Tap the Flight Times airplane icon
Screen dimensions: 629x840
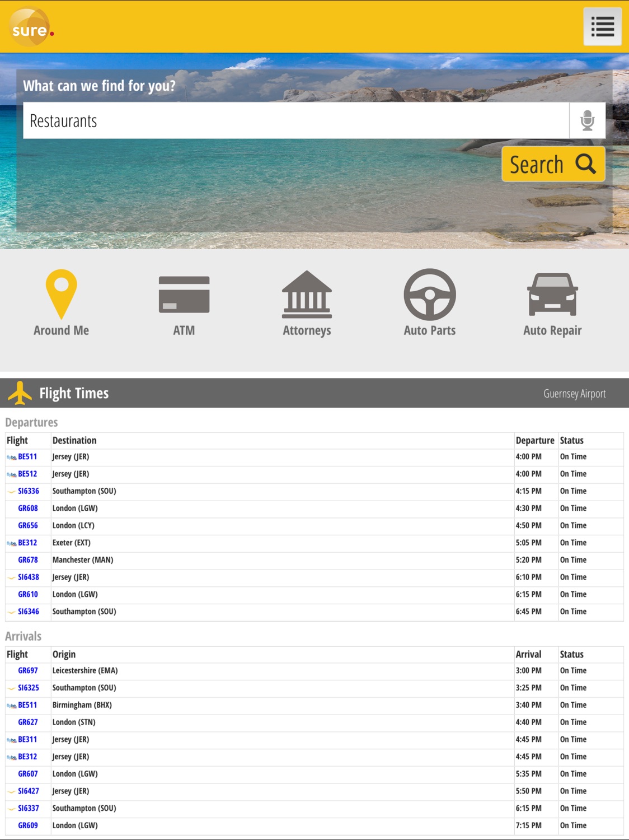coord(20,393)
